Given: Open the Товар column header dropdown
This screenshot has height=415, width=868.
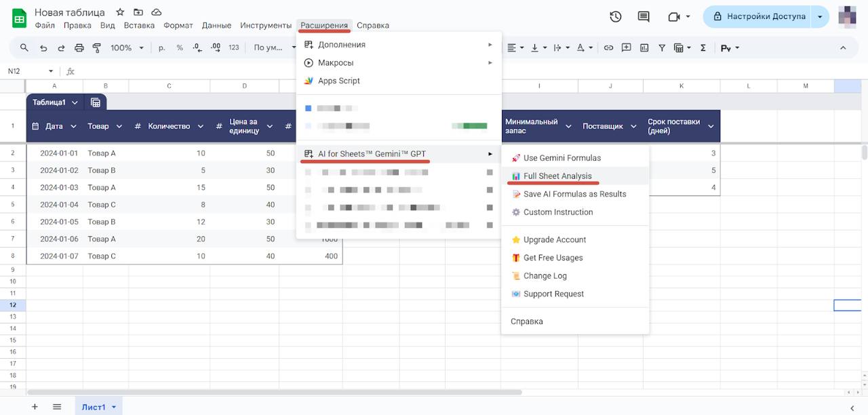Looking at the screenshot, I should tap(119, 126).
